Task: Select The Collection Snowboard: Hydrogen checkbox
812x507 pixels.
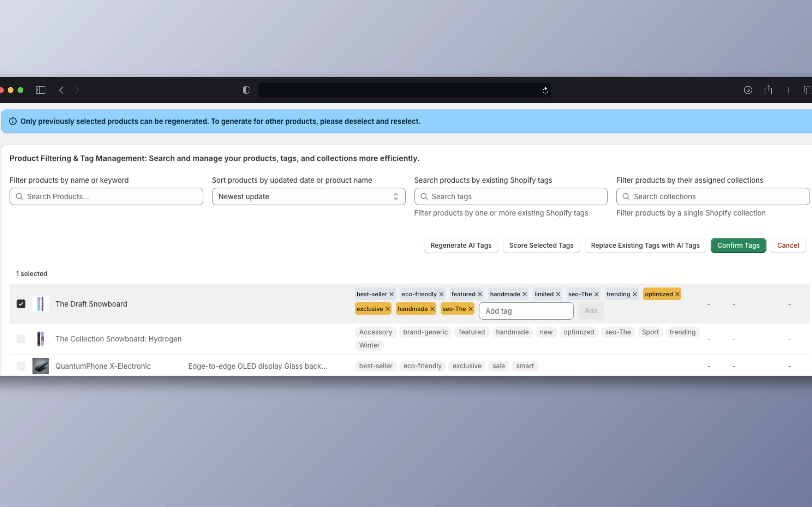Action: click(21, 339)
